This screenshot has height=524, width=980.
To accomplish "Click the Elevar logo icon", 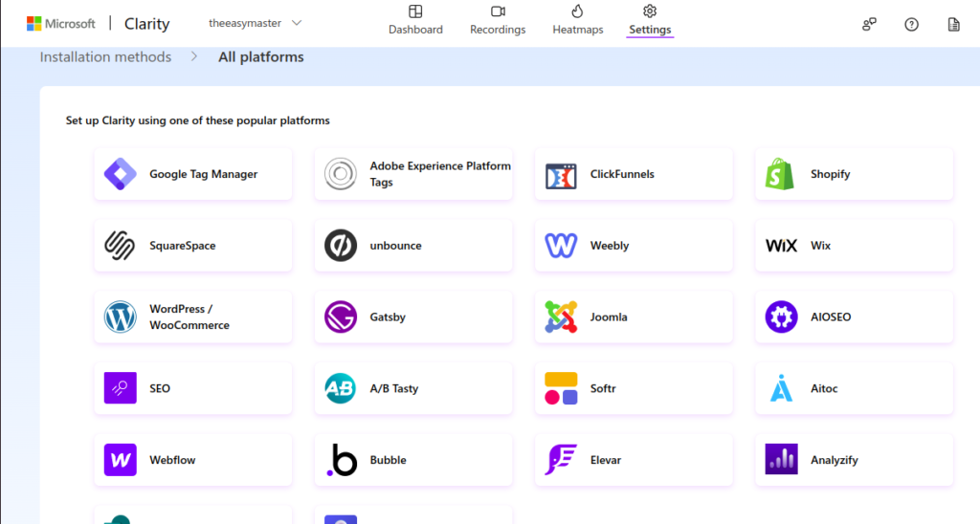I will coord(561,460).
